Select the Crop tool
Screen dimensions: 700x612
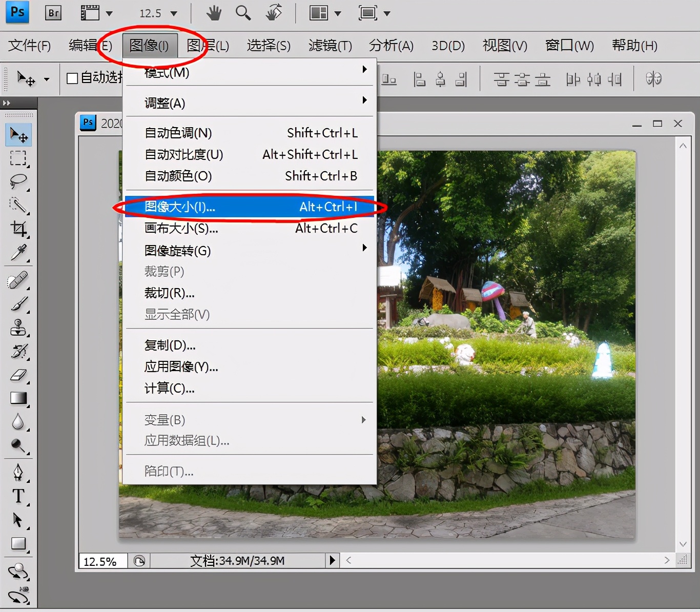[x=19, y=229]
